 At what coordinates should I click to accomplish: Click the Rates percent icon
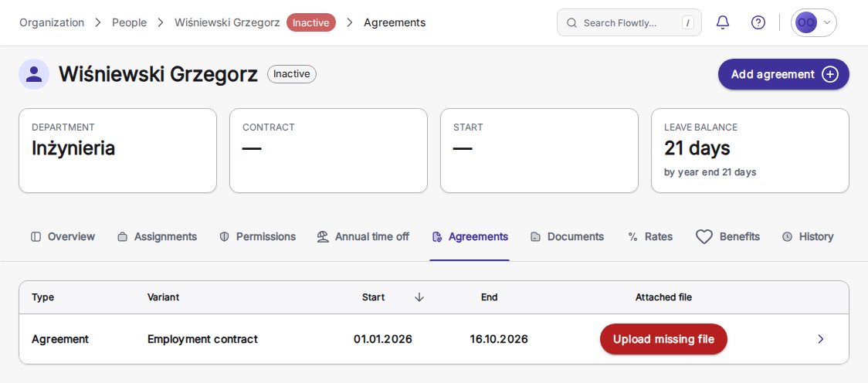coord(633,237)
